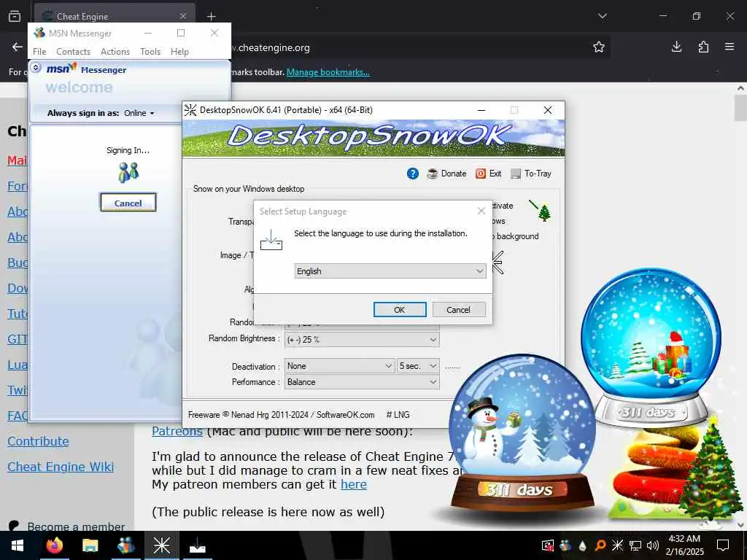The height and width of the screenshot is (560, 747).
Task: Click the Donate coffee cup button
Action: (447, 174)
